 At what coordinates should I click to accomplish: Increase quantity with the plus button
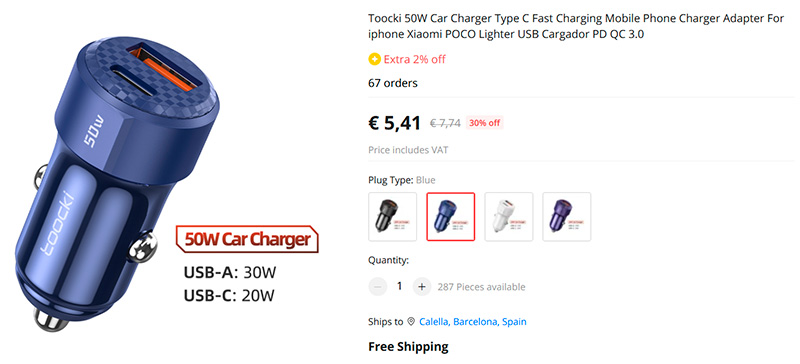point(421,286)
